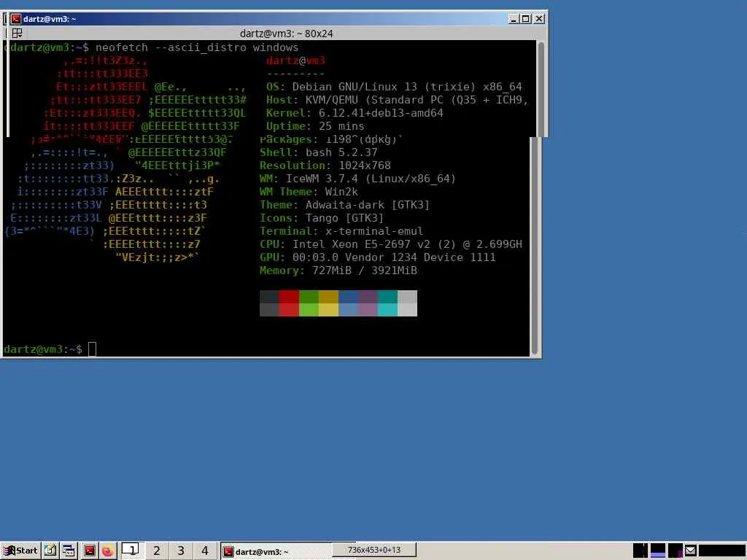Image resolution: width=747 pixels, height=560 pixels.
Task: Click the 'WM: IceWM 3.7.4' line
Action: tap(357, 179)
